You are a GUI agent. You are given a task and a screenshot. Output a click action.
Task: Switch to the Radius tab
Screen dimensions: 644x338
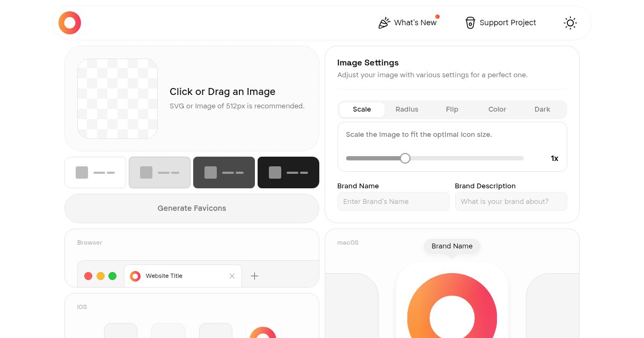(407, 109)
